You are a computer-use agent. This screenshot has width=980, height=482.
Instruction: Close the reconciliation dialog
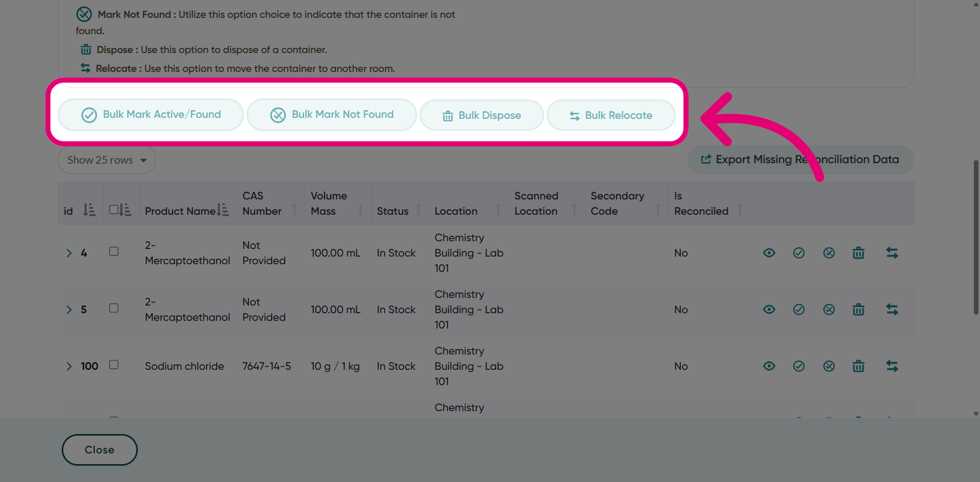pyautogui.click(x=100, y=450)
